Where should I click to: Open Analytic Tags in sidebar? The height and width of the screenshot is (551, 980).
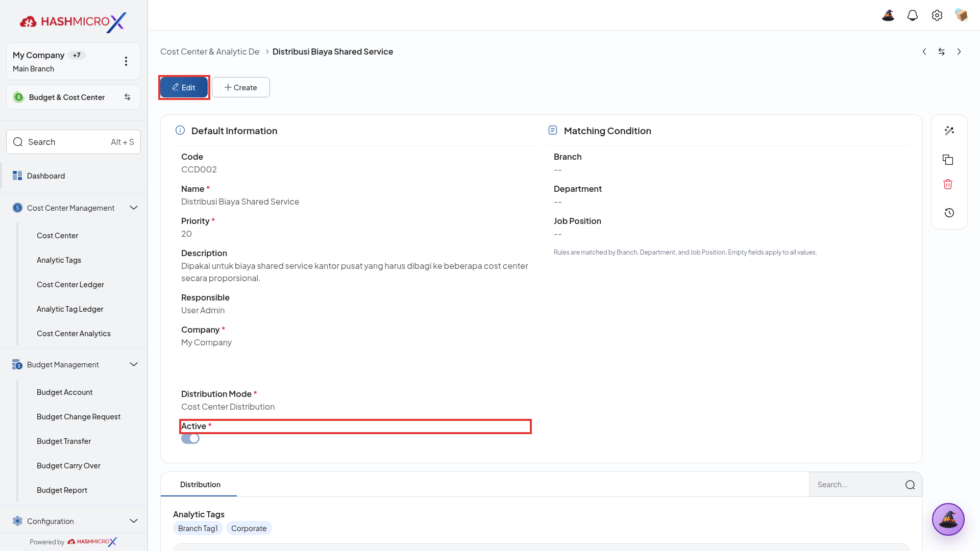[59, 260]
